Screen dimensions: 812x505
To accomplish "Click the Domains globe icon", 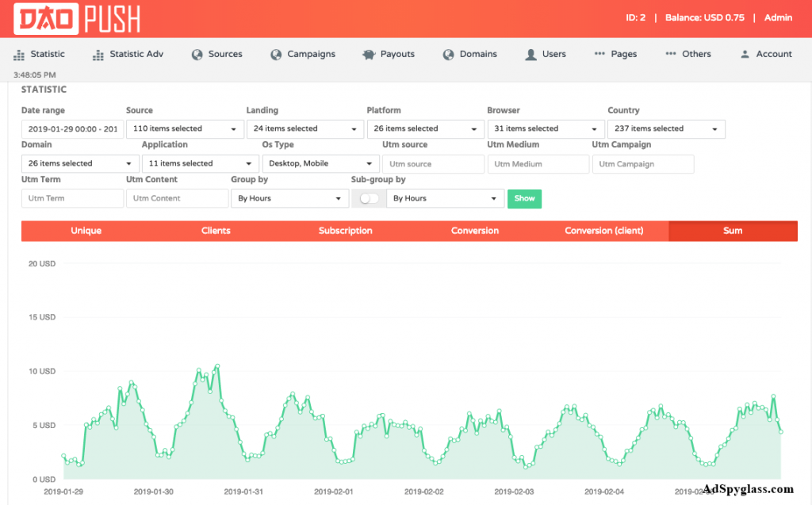I will (449, 55).
